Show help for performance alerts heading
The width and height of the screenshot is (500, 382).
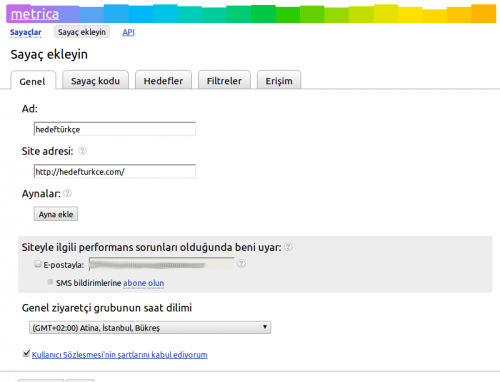point(288,247)
